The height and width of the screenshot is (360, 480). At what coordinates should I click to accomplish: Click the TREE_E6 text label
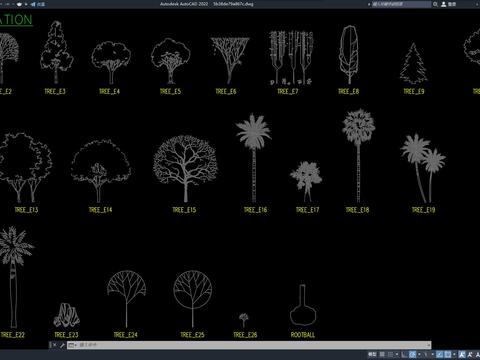pos(226,91)
